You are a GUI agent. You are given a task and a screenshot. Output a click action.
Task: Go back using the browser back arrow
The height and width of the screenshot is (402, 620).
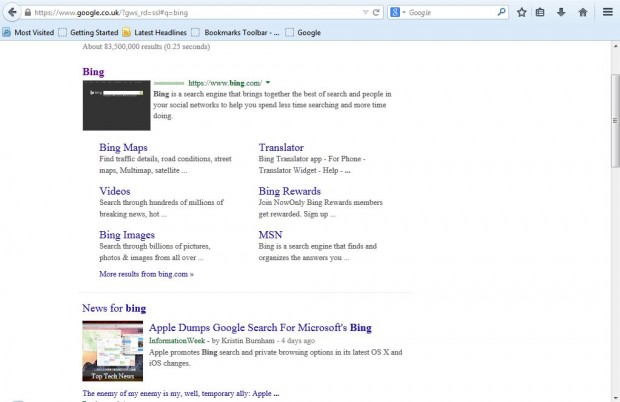pyautogui.click(x=12, y=12)
